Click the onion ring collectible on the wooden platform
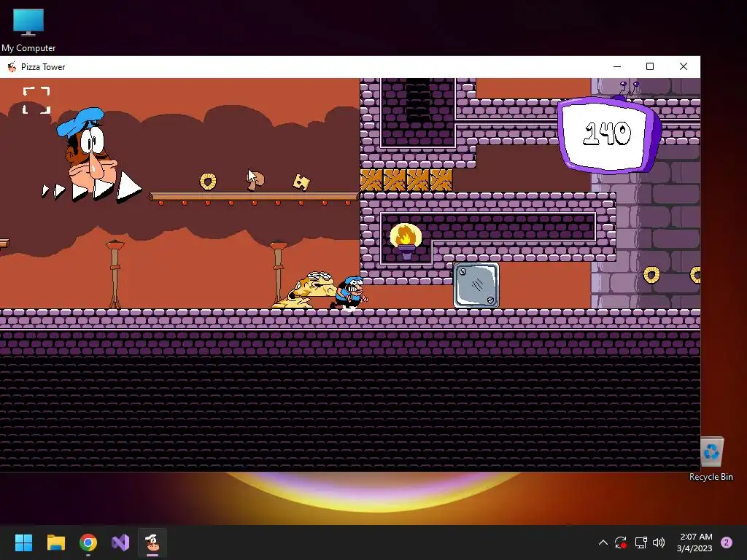 pos(208,181)
